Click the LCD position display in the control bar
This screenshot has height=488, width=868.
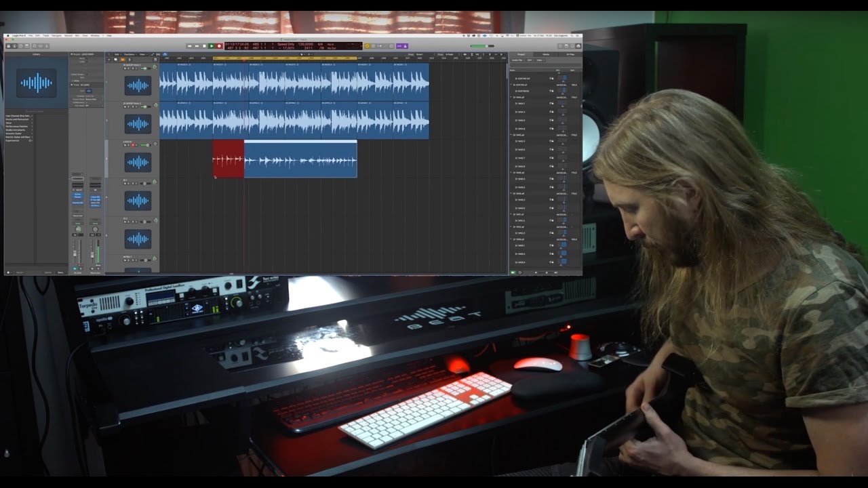click(295, 46)
